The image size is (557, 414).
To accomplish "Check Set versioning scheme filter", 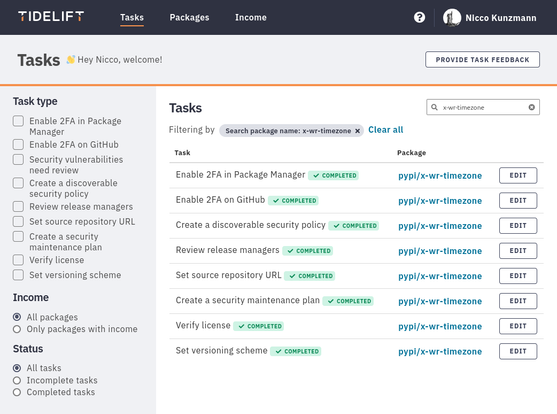I will click(18, 275).
